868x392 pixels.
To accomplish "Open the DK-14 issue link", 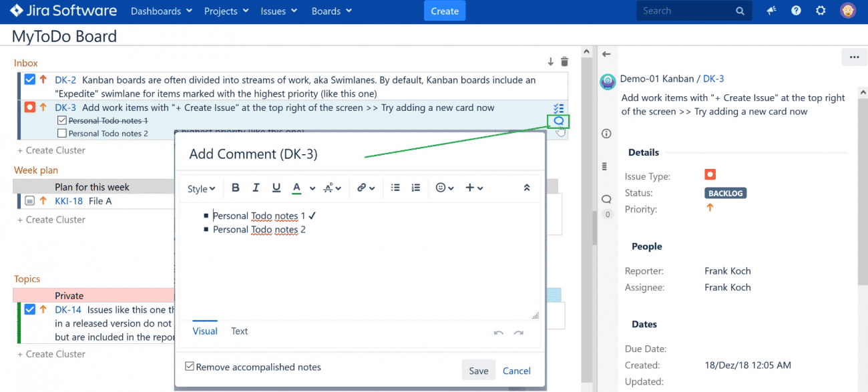I will [x=68, y=310].
